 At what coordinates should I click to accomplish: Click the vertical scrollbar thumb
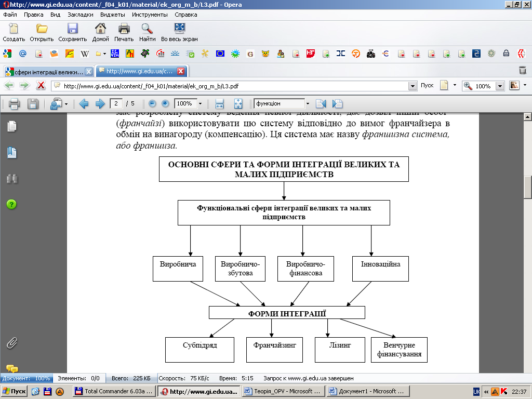[x=527, y=187]
